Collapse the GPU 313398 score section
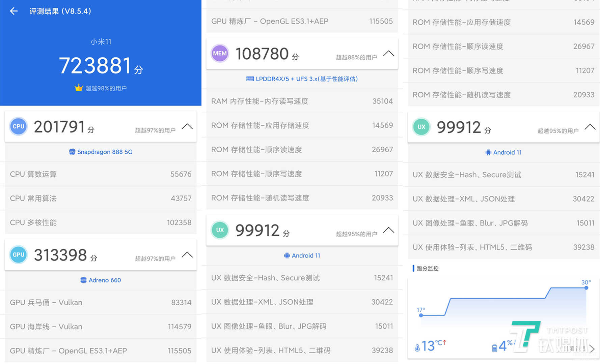Viewport: 600px width, 364px height. pos(187,254)
